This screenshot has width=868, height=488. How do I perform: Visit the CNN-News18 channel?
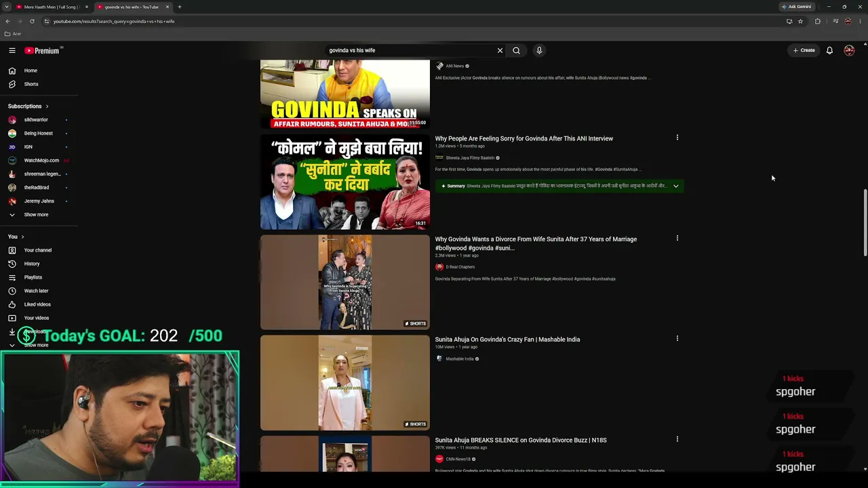point(459,459)
